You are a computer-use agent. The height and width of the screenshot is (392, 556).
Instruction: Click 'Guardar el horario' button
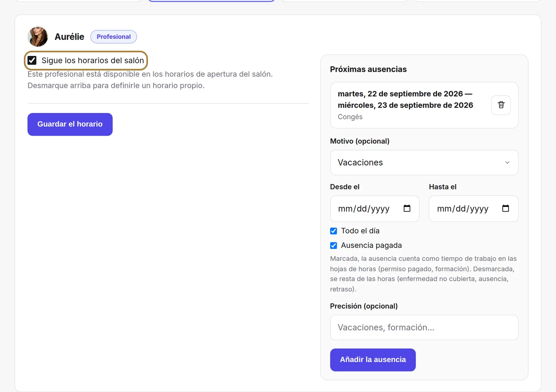tap(70, 124)
